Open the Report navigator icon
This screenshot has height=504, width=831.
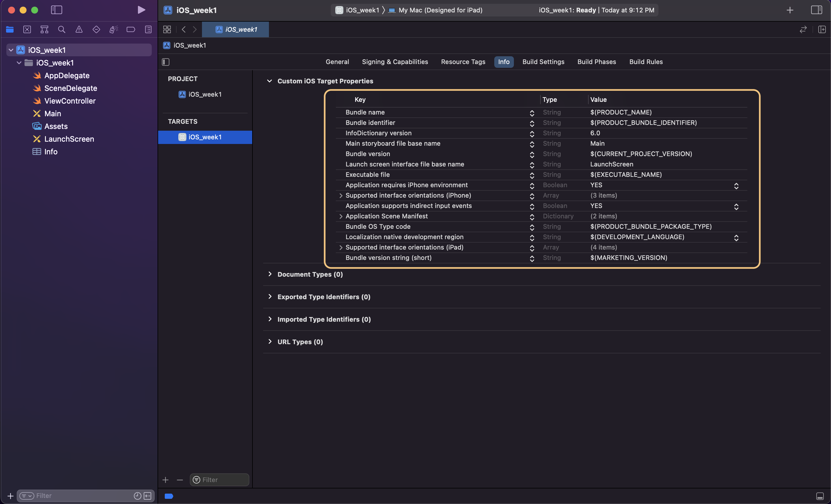(148, 30)
